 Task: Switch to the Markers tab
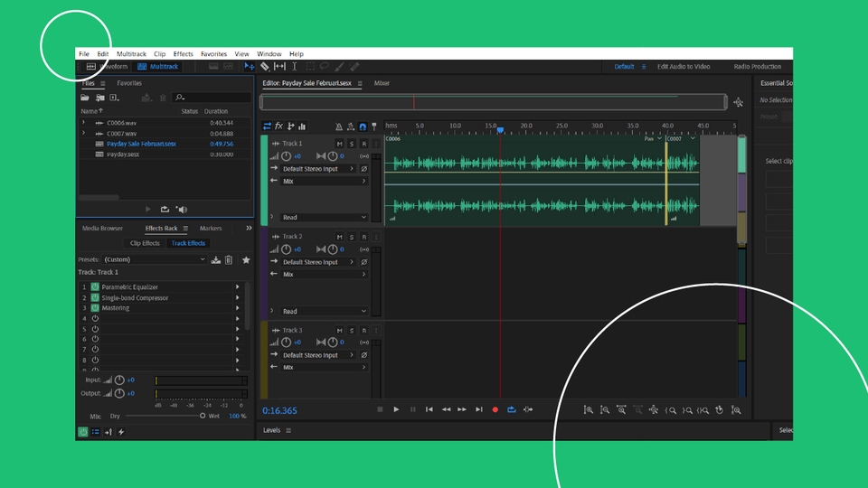(211, 229)
